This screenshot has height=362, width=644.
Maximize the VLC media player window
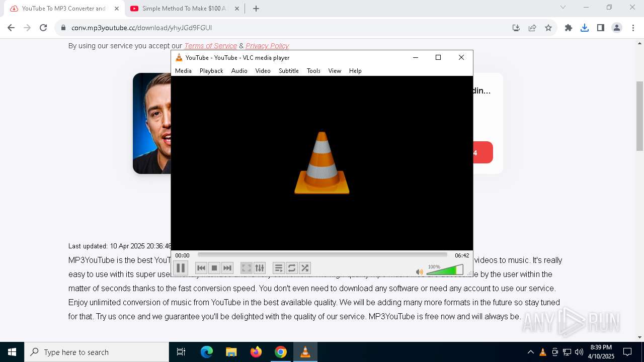[x=438, y=57]
